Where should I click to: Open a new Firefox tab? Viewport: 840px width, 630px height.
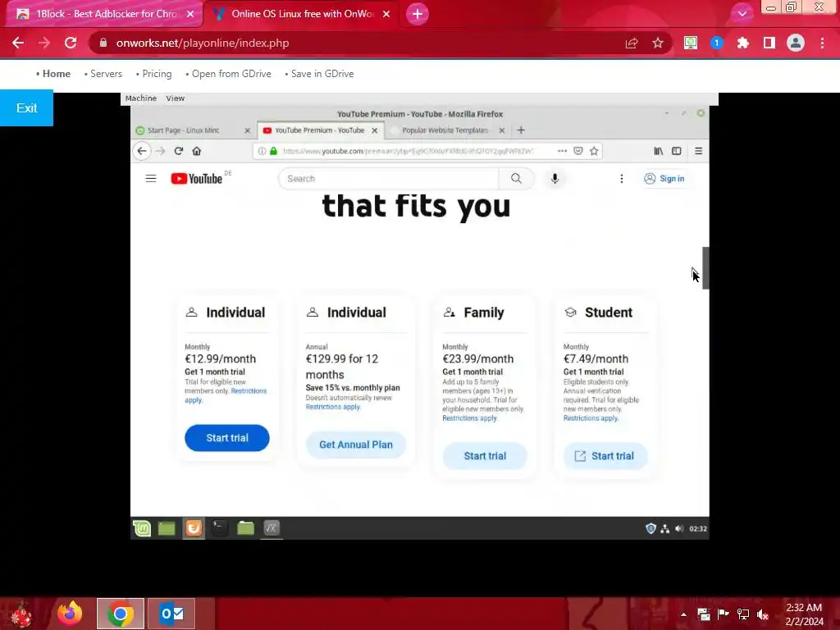(521, 130)
